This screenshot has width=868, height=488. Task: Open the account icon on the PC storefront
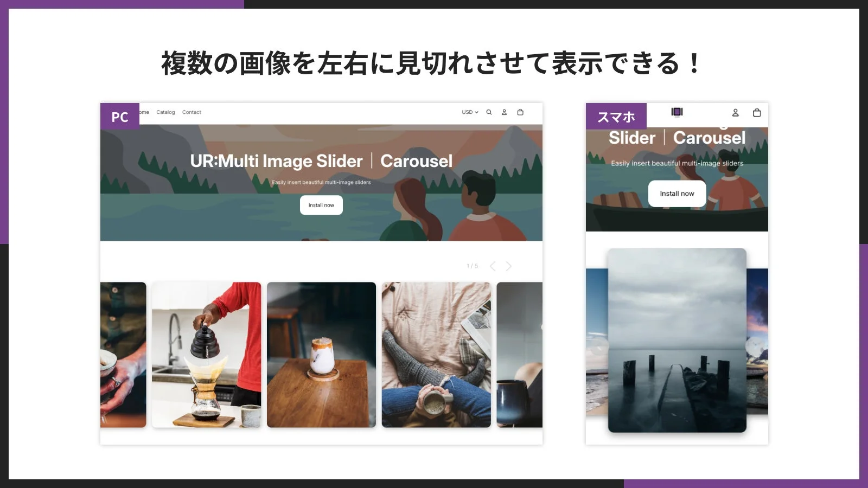coord(504,112)
